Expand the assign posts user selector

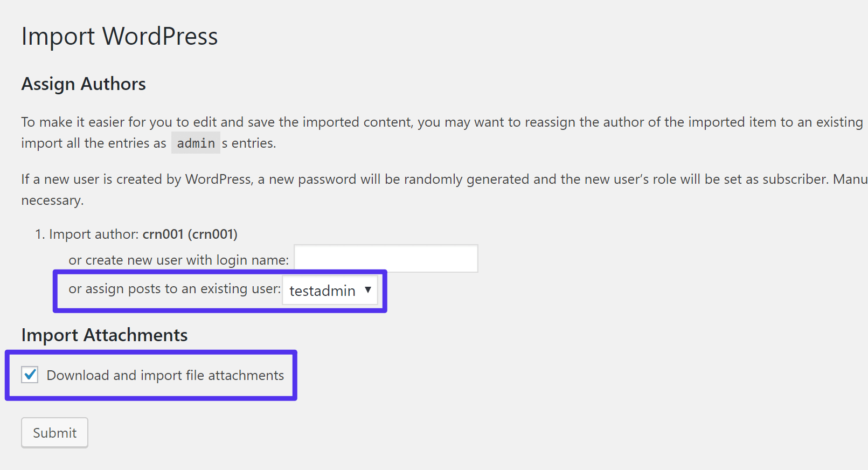[330, 291]
